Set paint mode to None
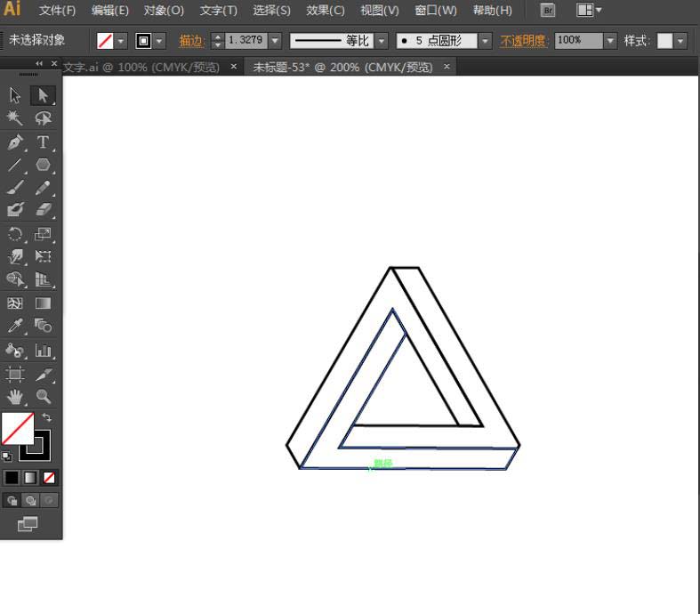Image resolution: width=700 pixels, height=614 pixels. (x=49, y=477)
